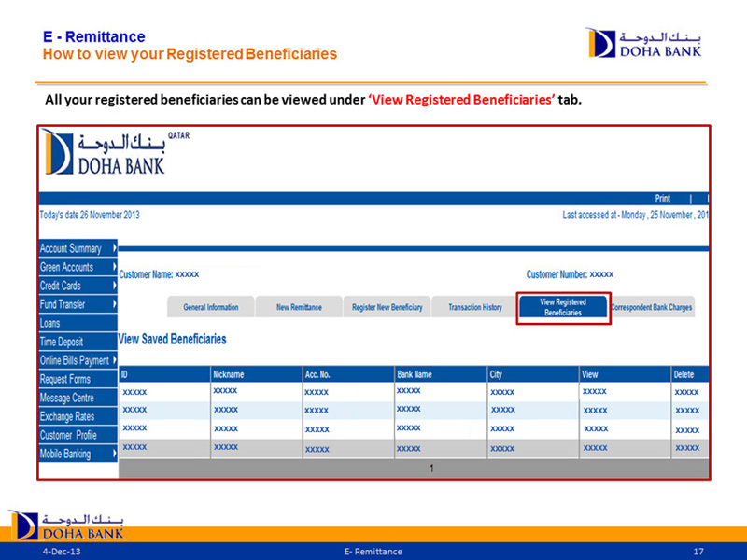This screenshot has width=747, height=560.
Task: Open the Credit Cards menu item
Action: 61,286
